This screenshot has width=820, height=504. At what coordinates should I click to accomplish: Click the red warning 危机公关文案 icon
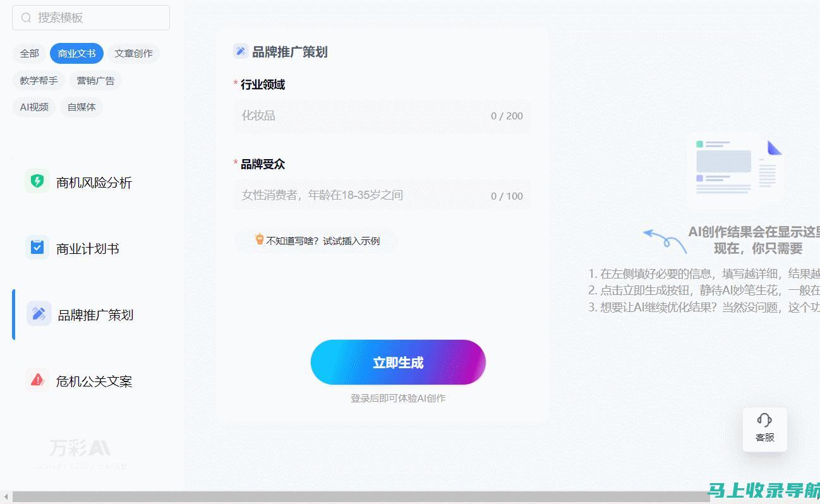click(37, 380)
